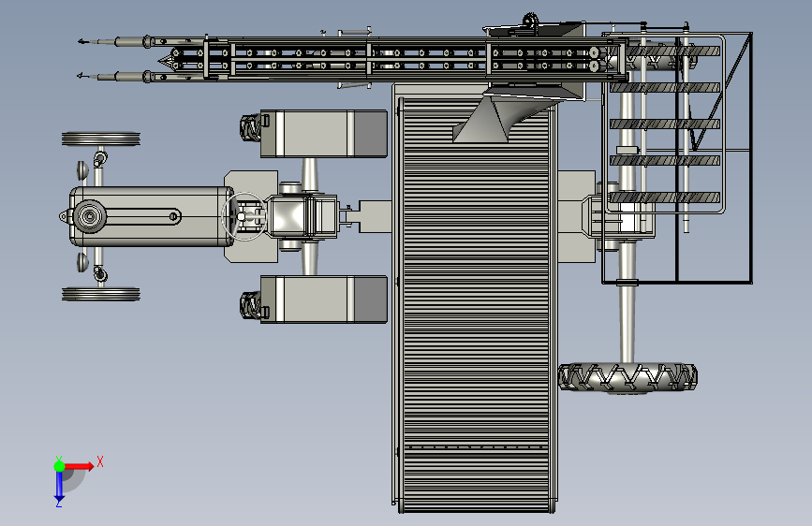The image size is (812, 526).
Task: Click the blue Z axis arrow of triad
Action: (60, 487)
